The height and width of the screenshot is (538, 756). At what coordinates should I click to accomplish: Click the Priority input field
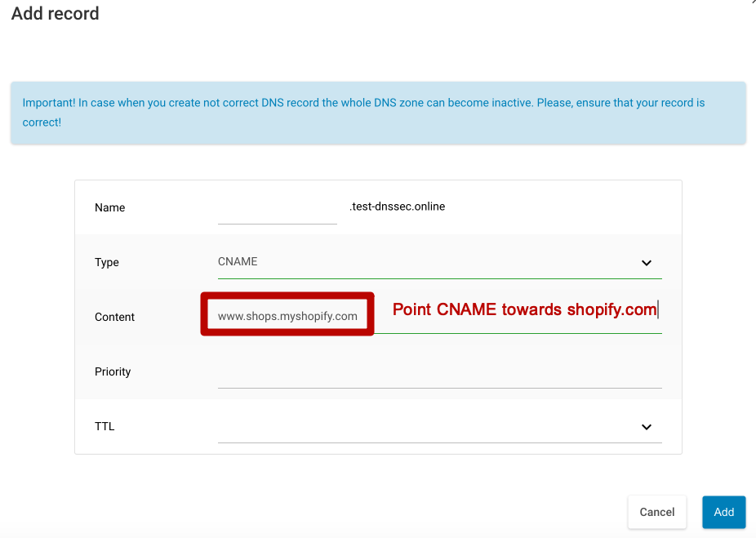click(x=440, y=371)
